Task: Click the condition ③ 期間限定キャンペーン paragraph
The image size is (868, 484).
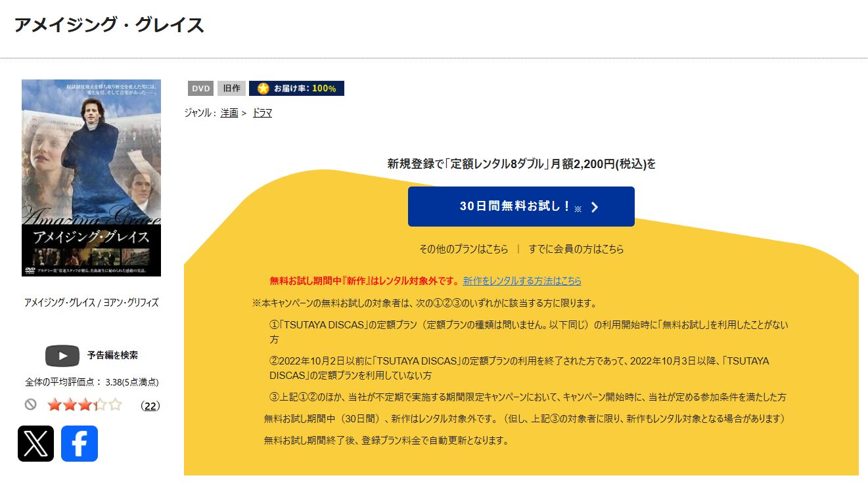Action: click(x=528, y=397)
